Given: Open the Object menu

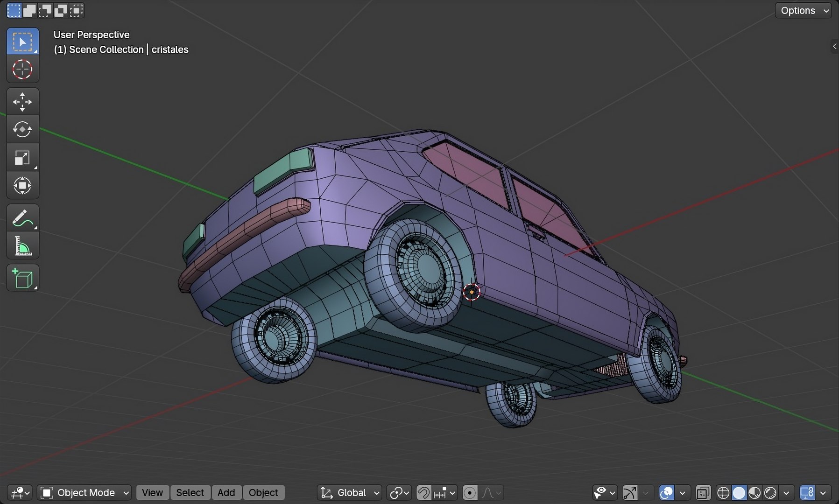Looking at the screenshot, I should click(x=263, y=492).
